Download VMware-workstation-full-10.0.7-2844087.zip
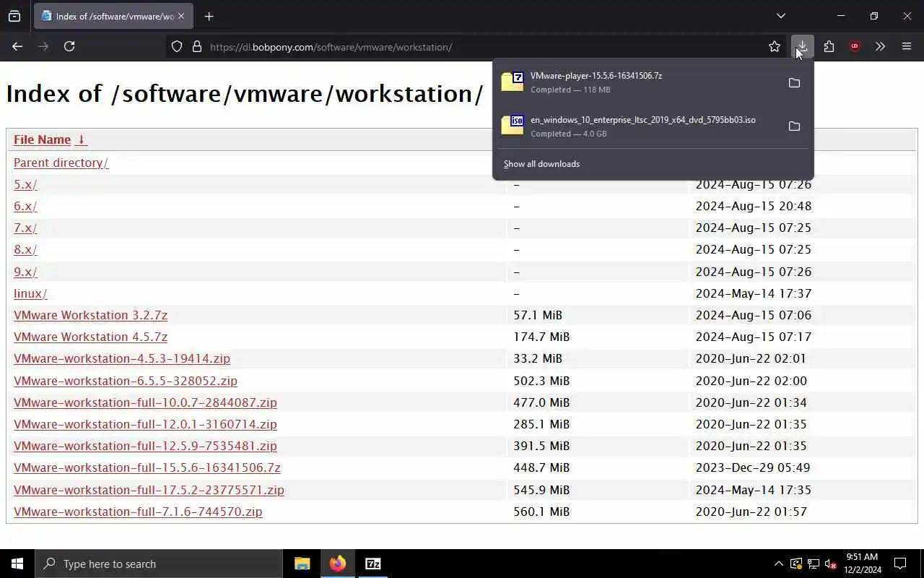 [145, 402]
